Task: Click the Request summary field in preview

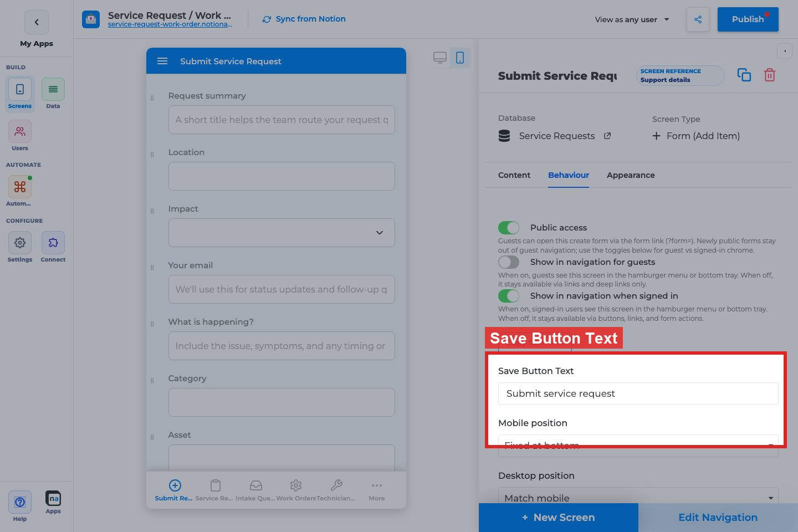Action: 282,120
